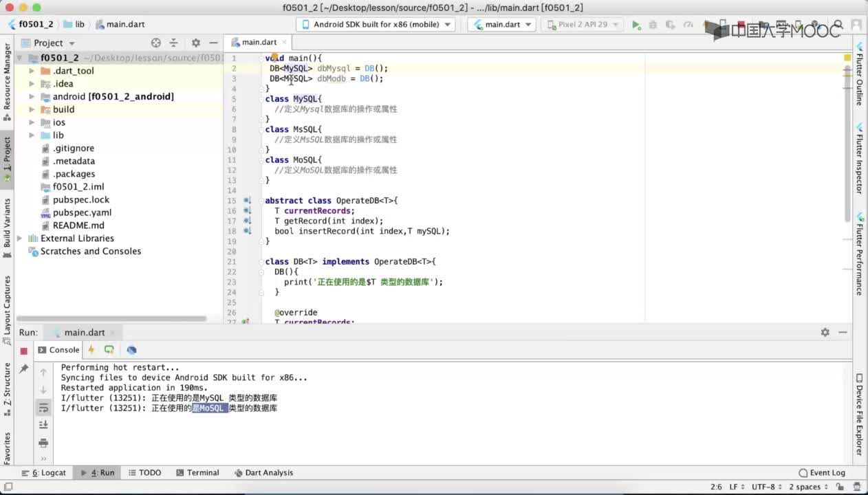This screenshot has height=495, width=868.
Task: Toggle the Flutter Inspector side panel
Action: pyautogui.click(x=860, y=159)
